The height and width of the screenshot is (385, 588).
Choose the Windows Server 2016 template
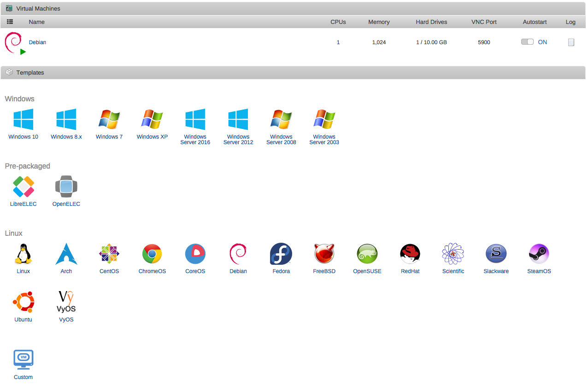(195, 119)
